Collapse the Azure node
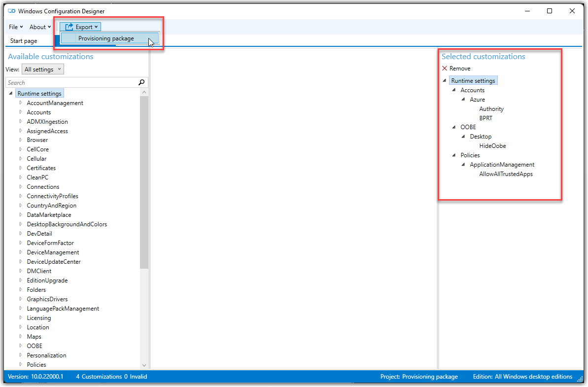This screenshot has height=387, width=588. [x=463, y=100]
